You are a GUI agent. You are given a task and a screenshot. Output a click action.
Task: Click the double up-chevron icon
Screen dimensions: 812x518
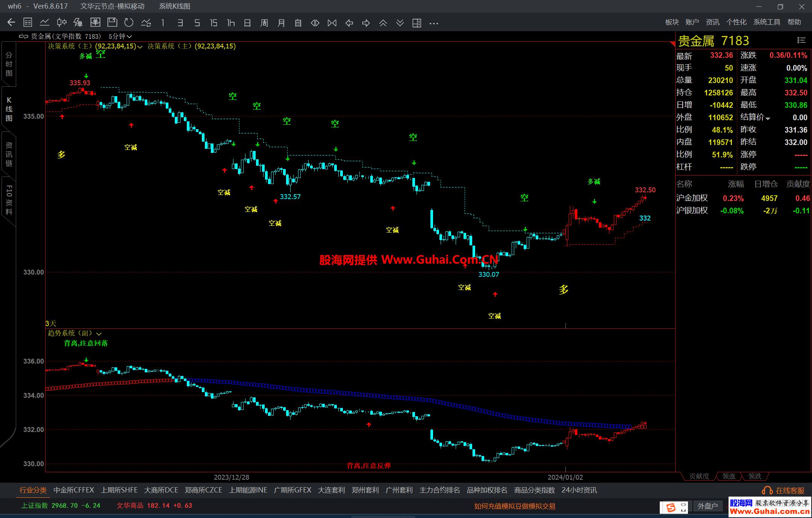tap(383, 23)
